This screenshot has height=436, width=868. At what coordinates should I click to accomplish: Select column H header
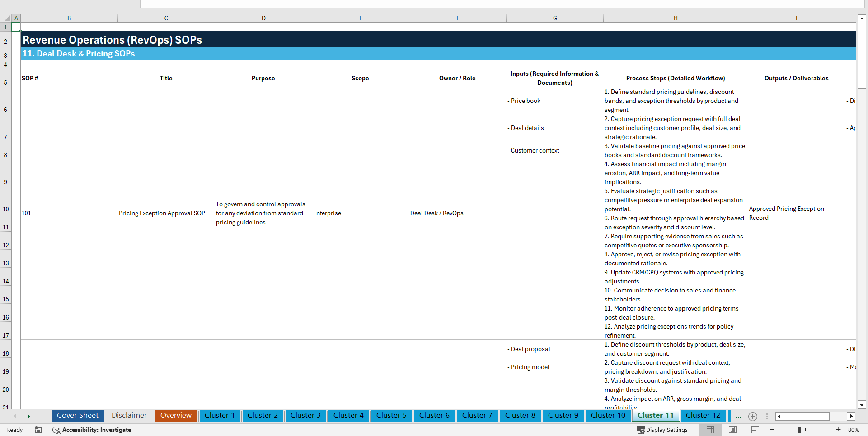676,18
